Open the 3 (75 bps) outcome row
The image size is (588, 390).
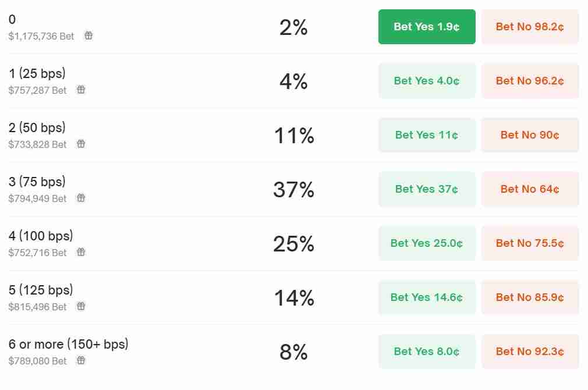[37, 182]
